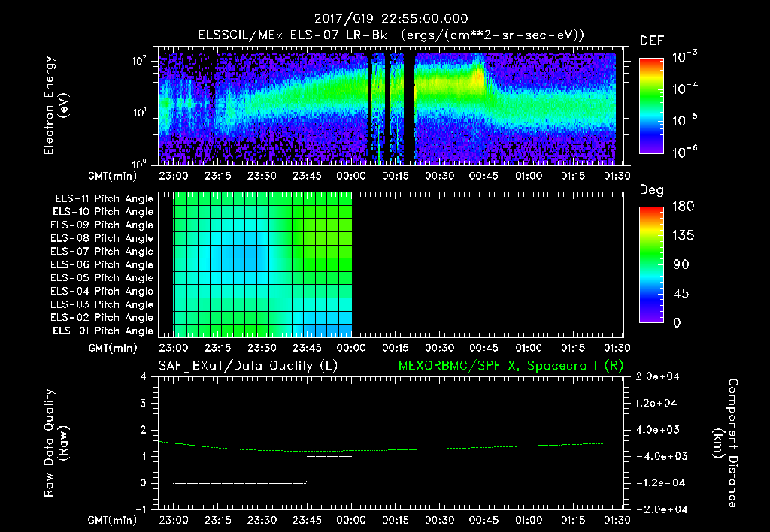Click the ELS-08 Pitch Angle row label

[x=102, y=238]
